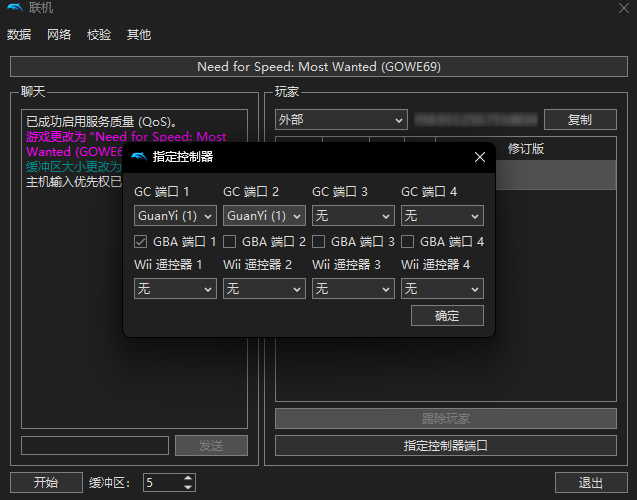Click the 修订版 column header
Image resolution: width=637 pixels, height=500 pixels.
pos(525,149)
